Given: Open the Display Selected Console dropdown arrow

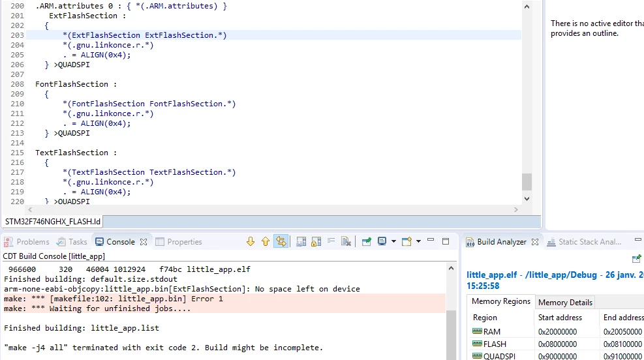Looking at the screenshot, I should pyautogui.click(x=393, y=241).
